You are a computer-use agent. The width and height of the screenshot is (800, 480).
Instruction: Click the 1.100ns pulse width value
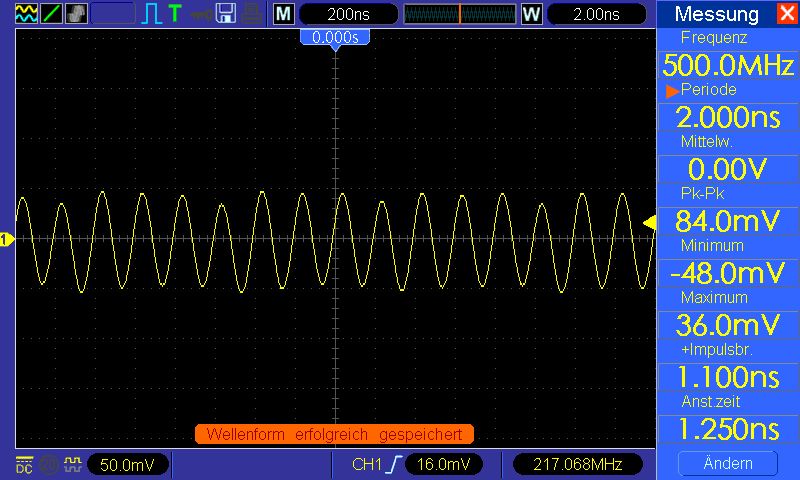728,377
